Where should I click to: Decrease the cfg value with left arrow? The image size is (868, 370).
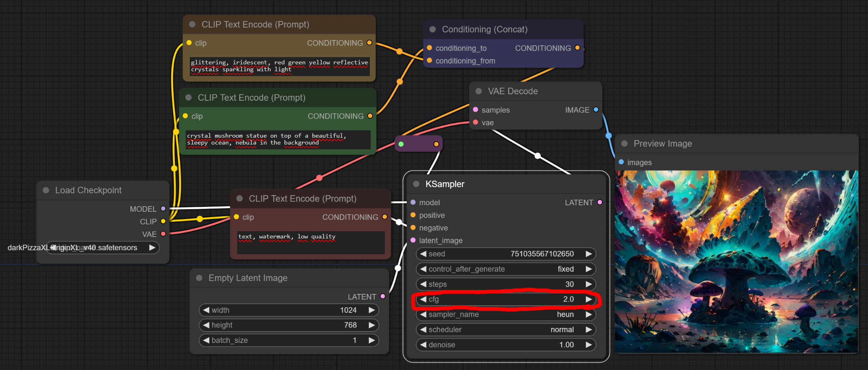pos(423,299)
